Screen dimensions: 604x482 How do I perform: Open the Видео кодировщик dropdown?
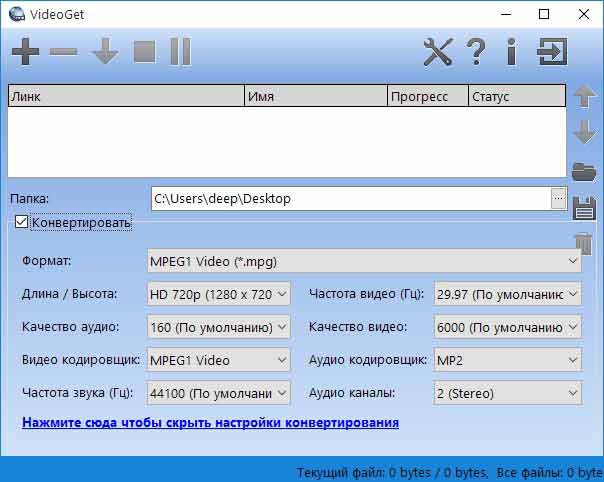coord(218,360)
